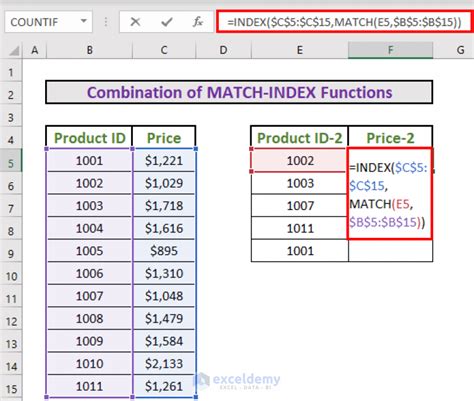This screenshot has height=401, width=474.
Task: Select cell E5 containing 1002
Action: click(300, 161)
